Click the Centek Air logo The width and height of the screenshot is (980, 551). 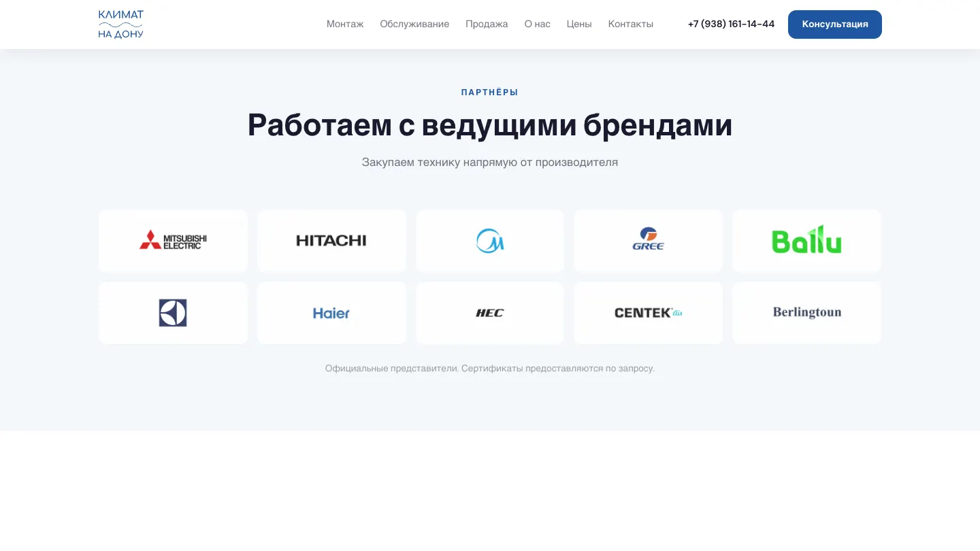tap(648, 313)
